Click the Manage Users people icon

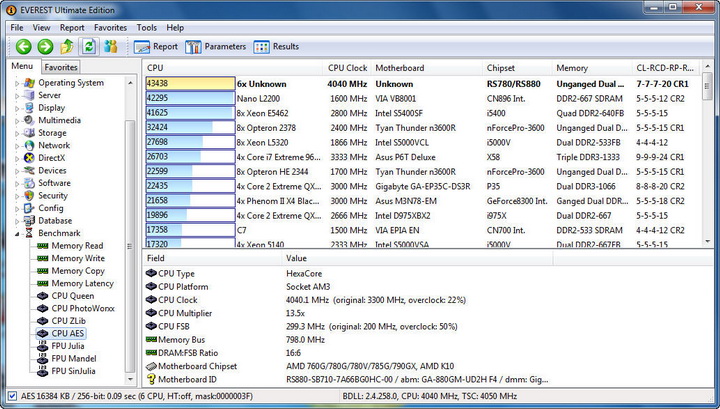tap(111, 46)
